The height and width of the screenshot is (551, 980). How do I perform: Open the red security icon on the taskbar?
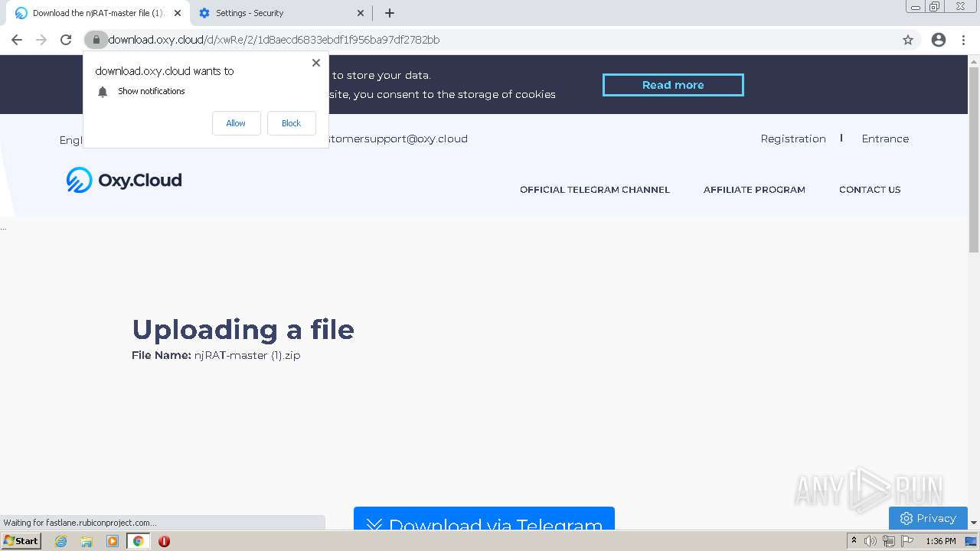(164, 541)
